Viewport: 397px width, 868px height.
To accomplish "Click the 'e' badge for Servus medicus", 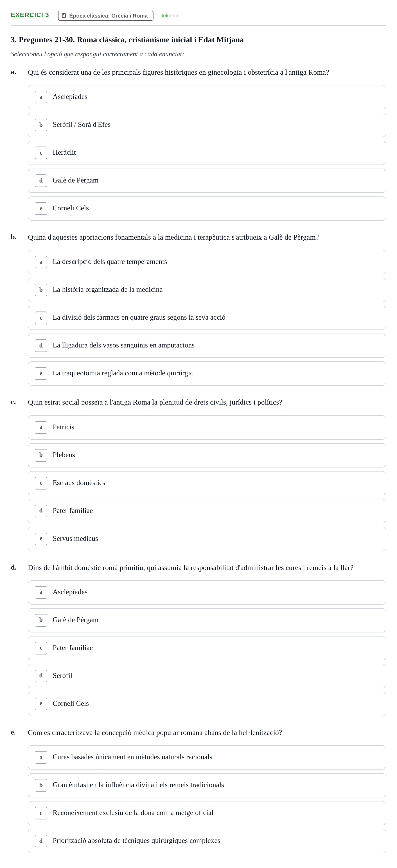I will coord(41,539).
